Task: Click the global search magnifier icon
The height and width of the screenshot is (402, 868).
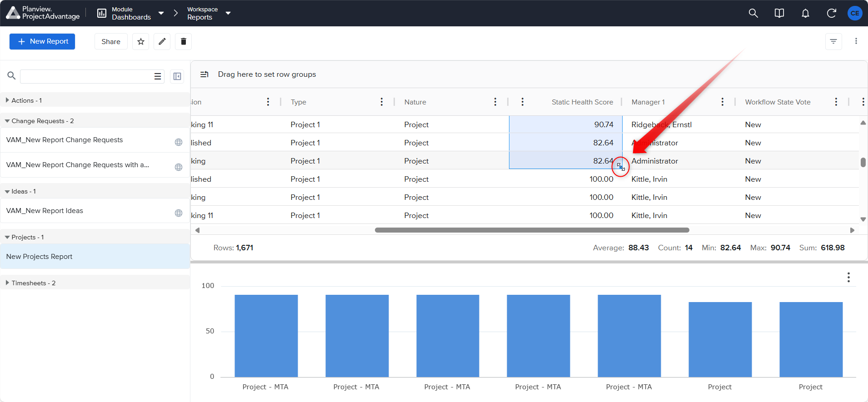Action: pyautogui.click(x=753, y=13)
